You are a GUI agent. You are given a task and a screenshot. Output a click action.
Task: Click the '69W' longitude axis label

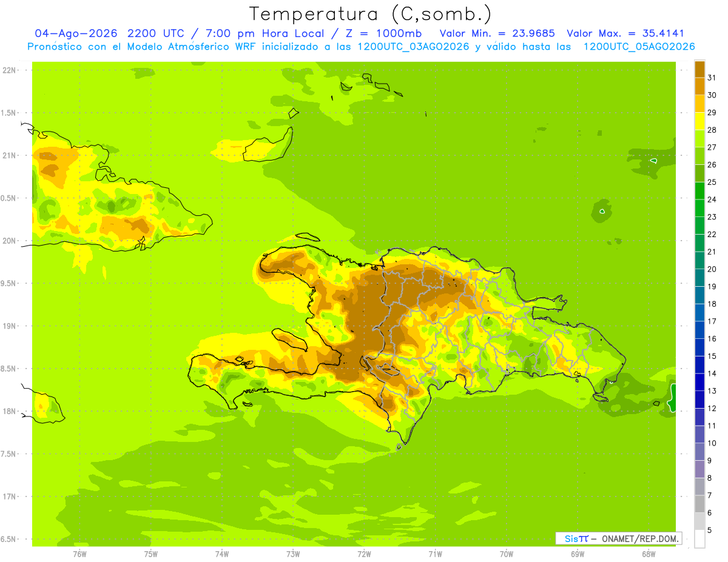(x=578, y=554)
